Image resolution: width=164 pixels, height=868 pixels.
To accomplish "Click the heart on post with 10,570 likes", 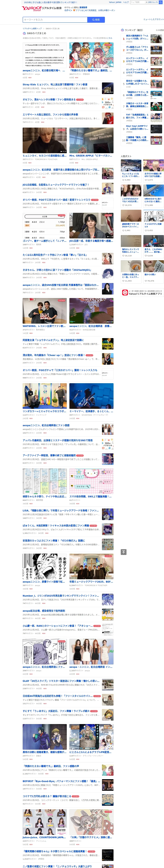I will [123, 205].
